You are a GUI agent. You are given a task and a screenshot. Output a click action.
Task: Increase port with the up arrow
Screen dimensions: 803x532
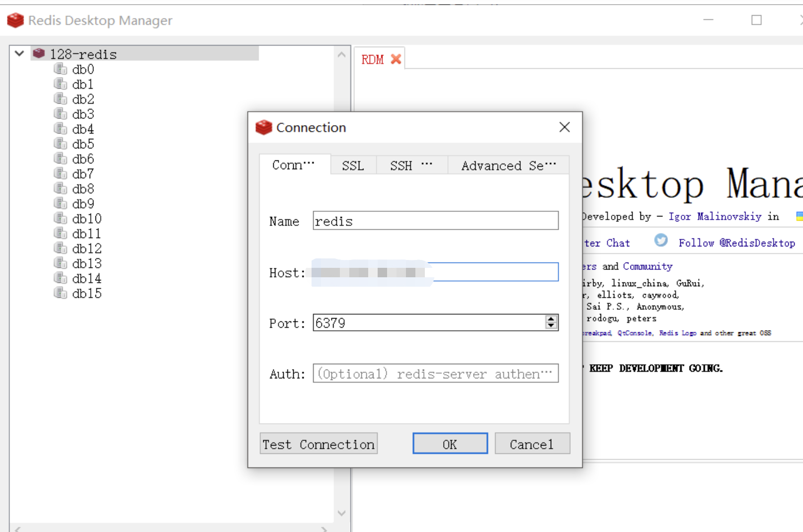point(551,319)
